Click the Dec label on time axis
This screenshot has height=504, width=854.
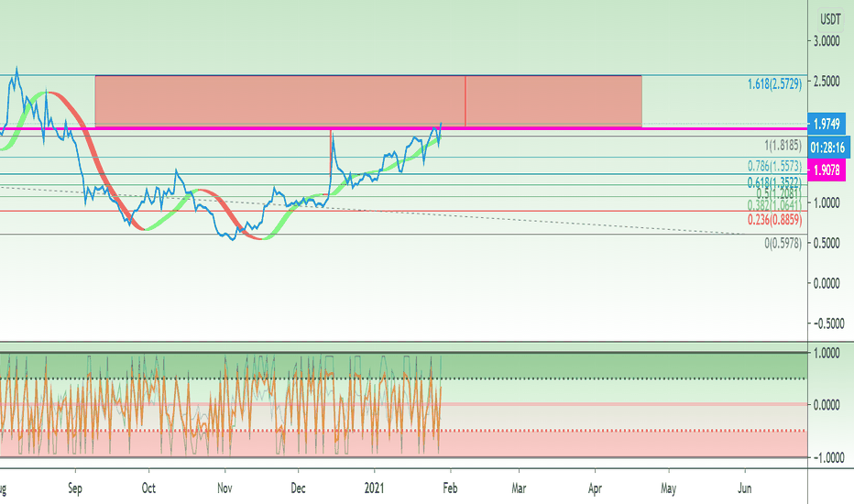[x=298, y=488]
